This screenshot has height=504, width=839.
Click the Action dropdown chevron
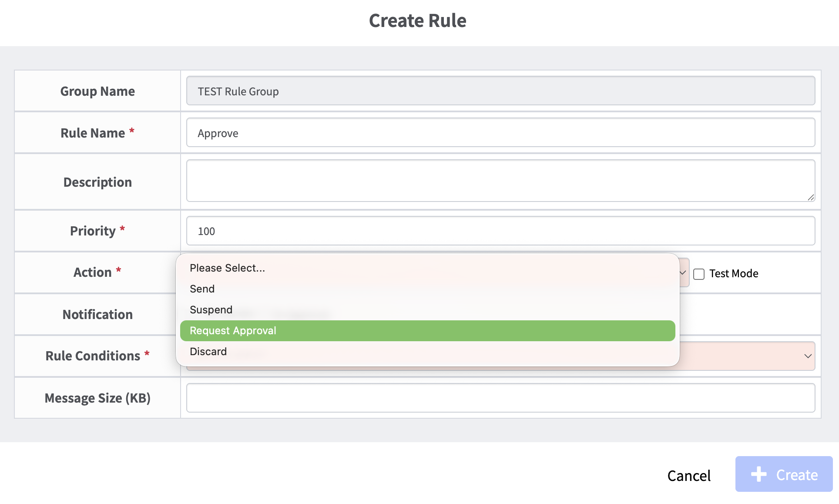click(x=683, y=273)
